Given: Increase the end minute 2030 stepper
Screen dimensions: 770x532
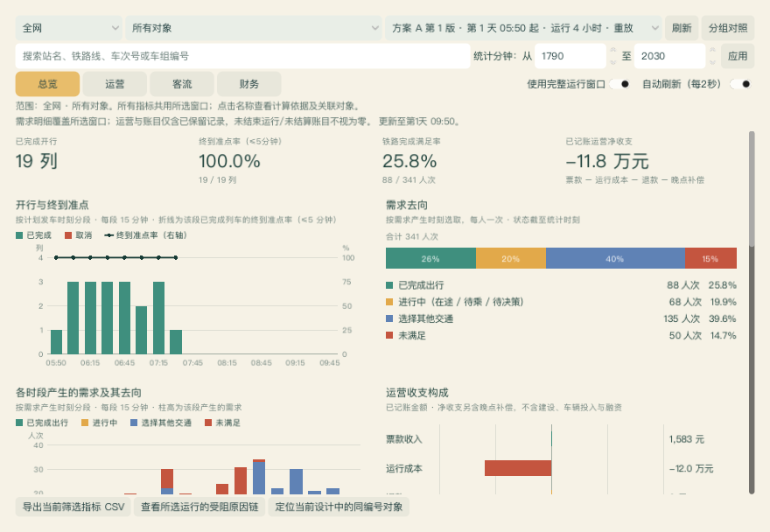Looking at the screenshot, I should tap(712, 50).
